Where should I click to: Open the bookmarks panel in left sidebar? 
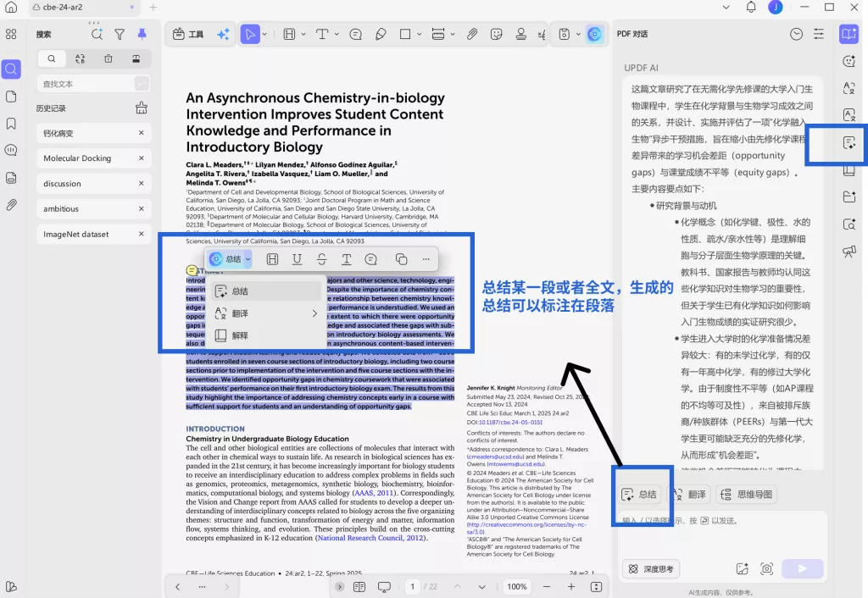(x=11, y=124)
